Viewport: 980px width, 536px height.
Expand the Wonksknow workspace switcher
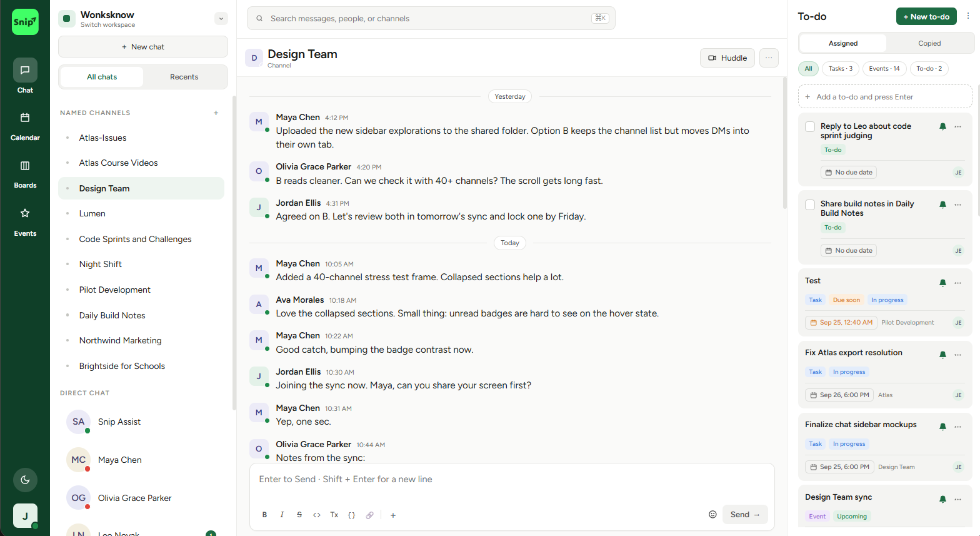(221, 19)
